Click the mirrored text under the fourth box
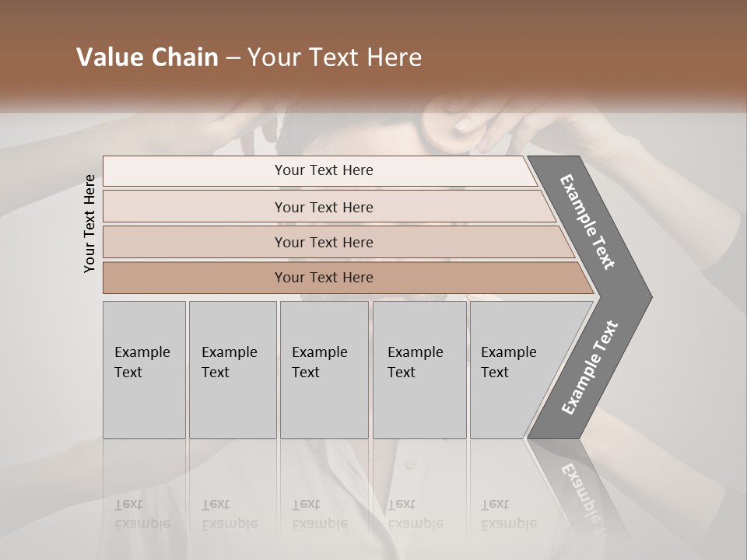Image resolution: width=747 pixels, height=560 pixels. click(x=415, y=514)
